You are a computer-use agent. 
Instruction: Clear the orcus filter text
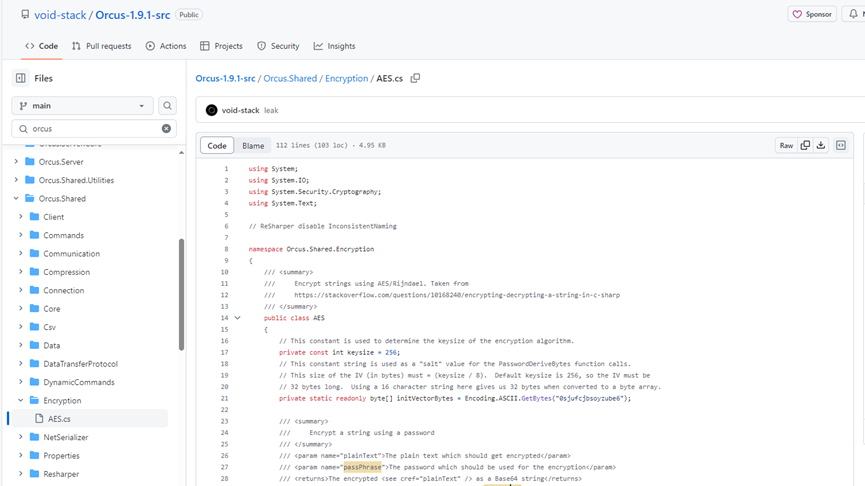pos(166,128)
